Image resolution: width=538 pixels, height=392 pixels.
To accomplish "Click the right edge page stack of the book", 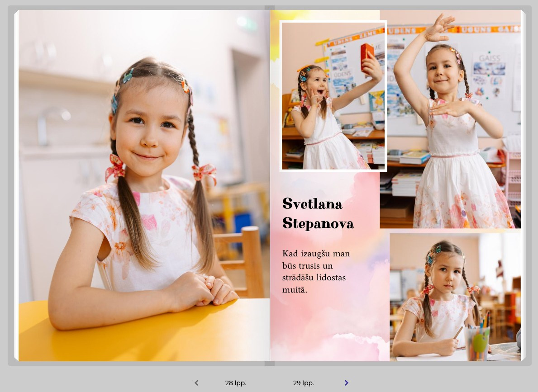I will pyautogui.click(x=523, y=185).
